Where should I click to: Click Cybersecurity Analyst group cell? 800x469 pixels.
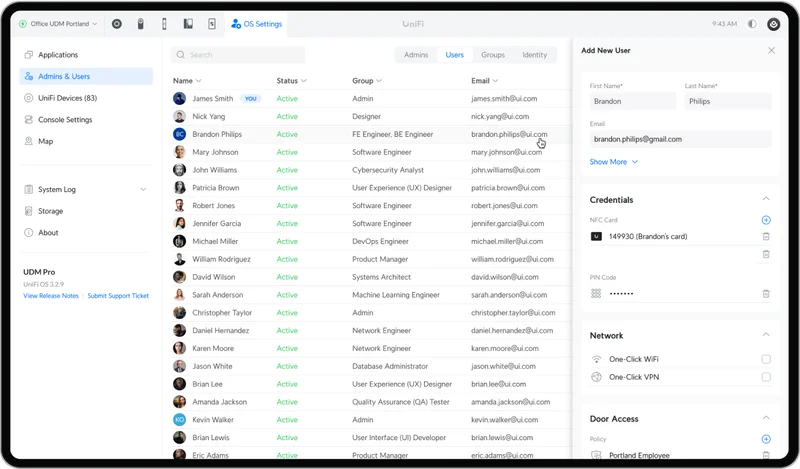tap(388, 170)
